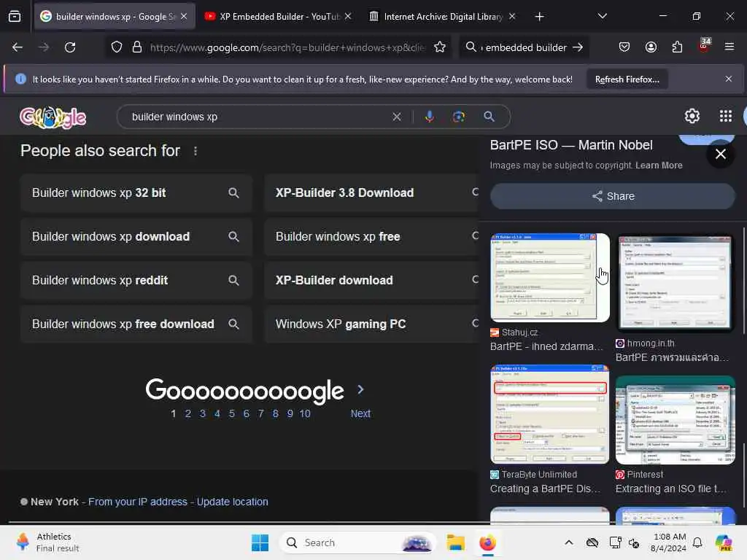Show site security padlock info
The height and width of the screenshot is (560, 747).
tap(137, 47)
